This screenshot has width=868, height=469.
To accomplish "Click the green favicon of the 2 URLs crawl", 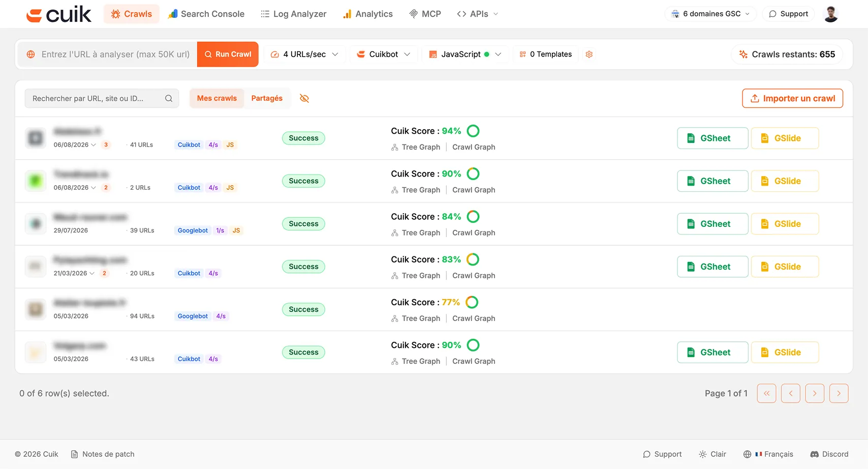I will click(36, 181).
